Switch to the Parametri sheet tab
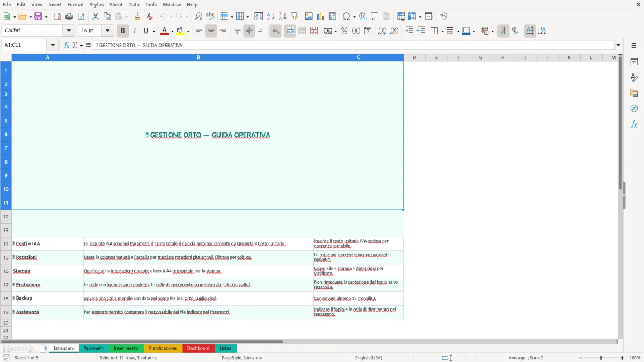This screenshot has height=362, width=644. click(x=93, y=348)
